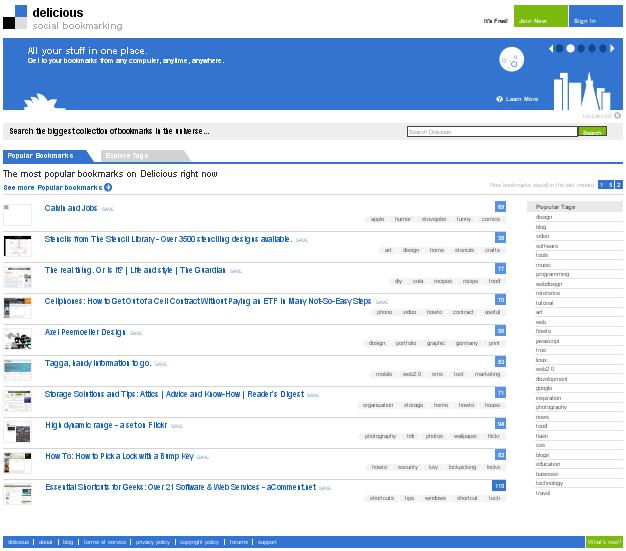Open the terms of service footer link
Viewport: 626px width, 551px height.
coord(105,542)
